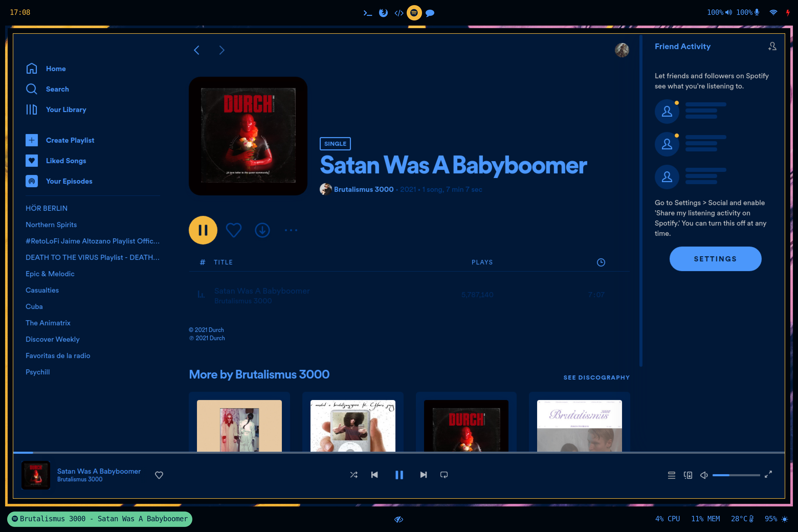Open the Discover Weekly playlist
This screenshot has width=798, height=532.
click(x=53, y=339)
